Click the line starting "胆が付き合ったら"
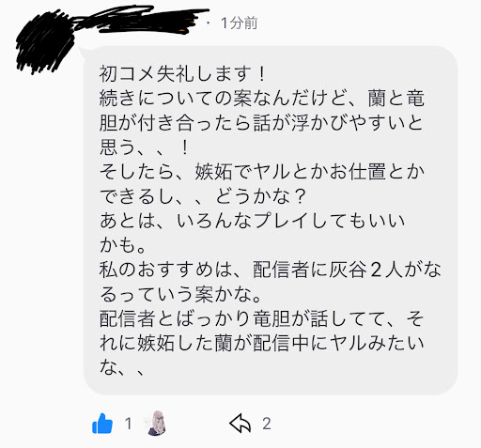This screenshot has height=448, width=481. tap(261, 123)
